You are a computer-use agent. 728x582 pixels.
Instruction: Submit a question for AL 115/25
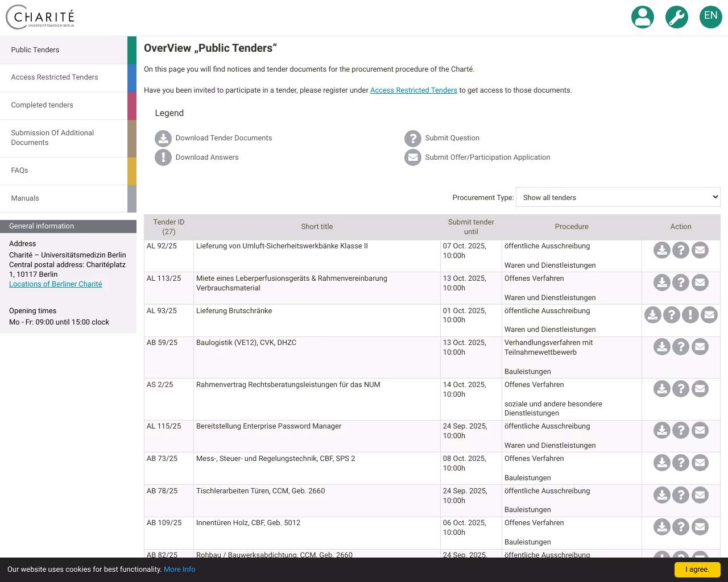[681, 430]
